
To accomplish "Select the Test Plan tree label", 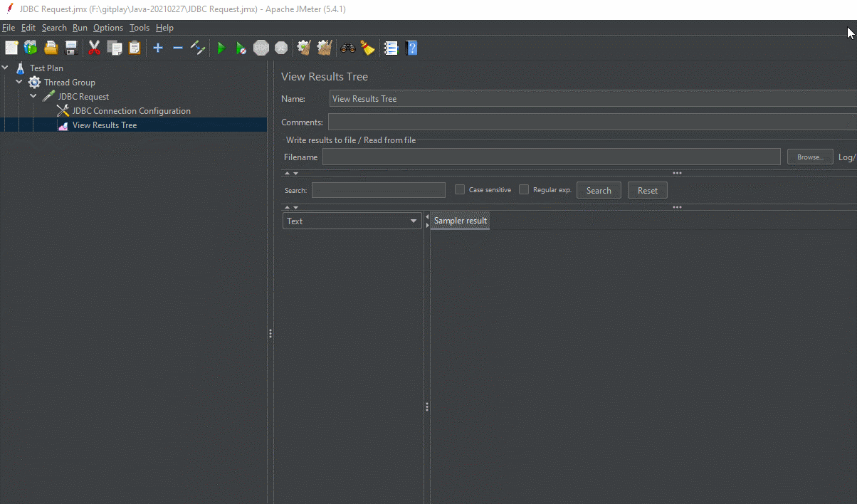I will point(46,68).
